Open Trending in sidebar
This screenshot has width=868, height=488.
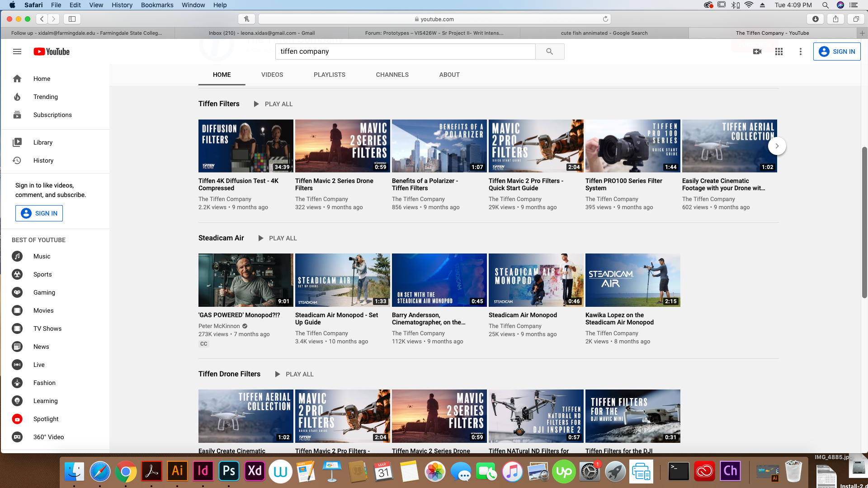tap(55, 97)
